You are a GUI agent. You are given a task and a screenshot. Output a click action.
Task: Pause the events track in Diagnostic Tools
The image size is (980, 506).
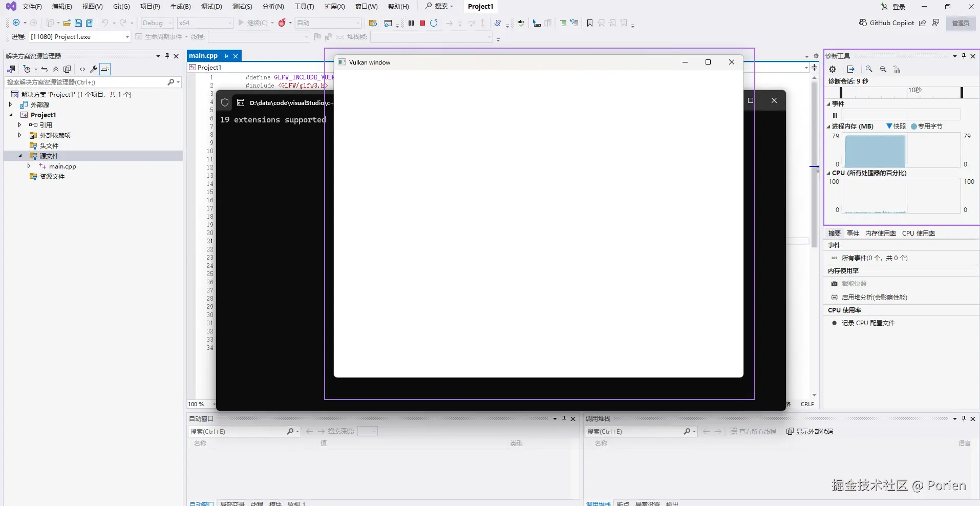[835, 115]
